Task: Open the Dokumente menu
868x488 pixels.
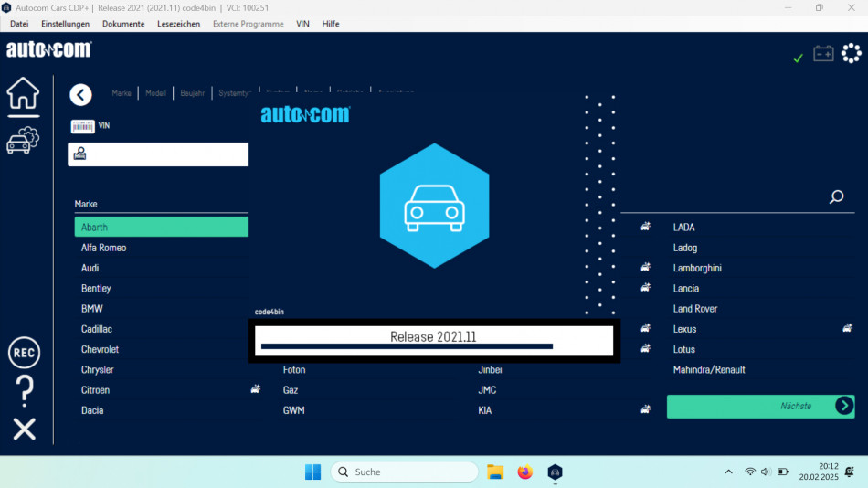Action: coord(123,24)
